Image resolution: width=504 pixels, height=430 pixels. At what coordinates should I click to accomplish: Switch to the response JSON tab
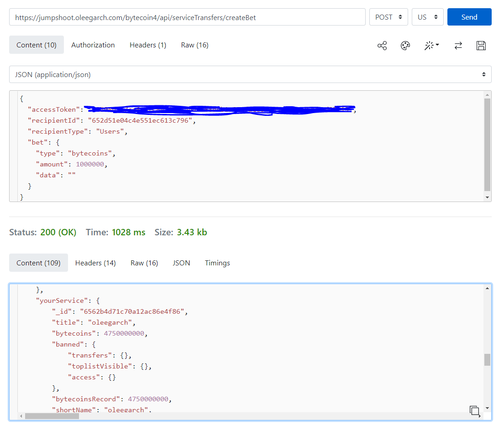pos(181,263)
